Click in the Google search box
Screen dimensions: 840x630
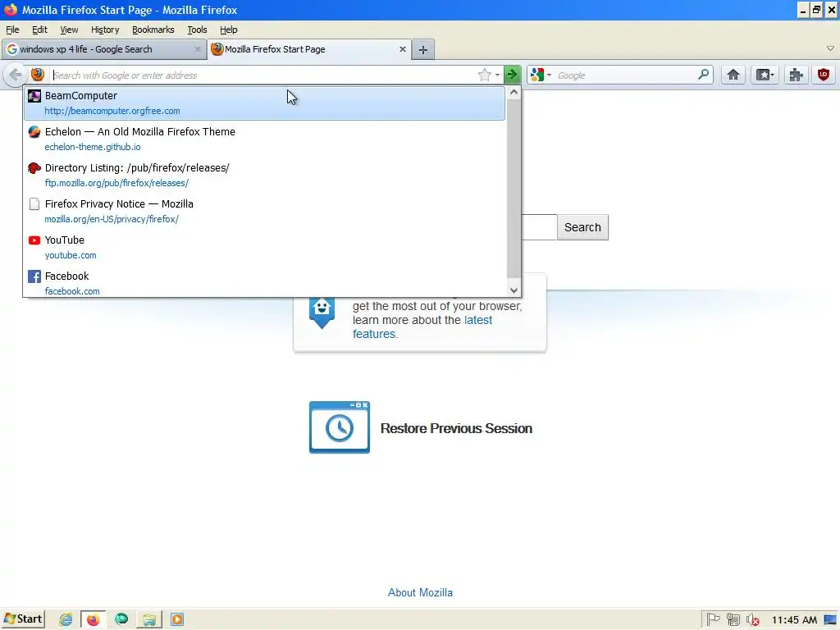(625, 75)
